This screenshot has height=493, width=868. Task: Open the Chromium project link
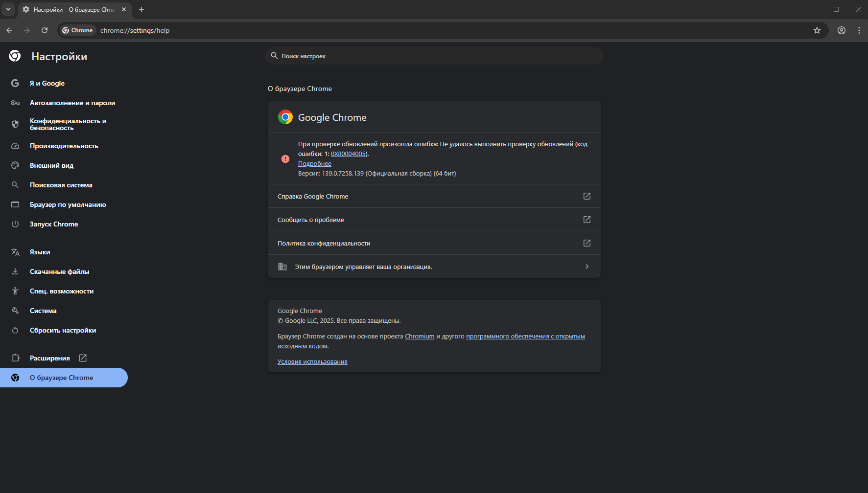(x=420, y=336)
